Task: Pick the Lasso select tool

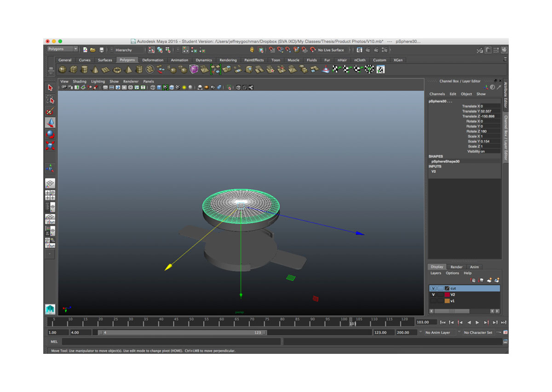Action: coord(51,100)
